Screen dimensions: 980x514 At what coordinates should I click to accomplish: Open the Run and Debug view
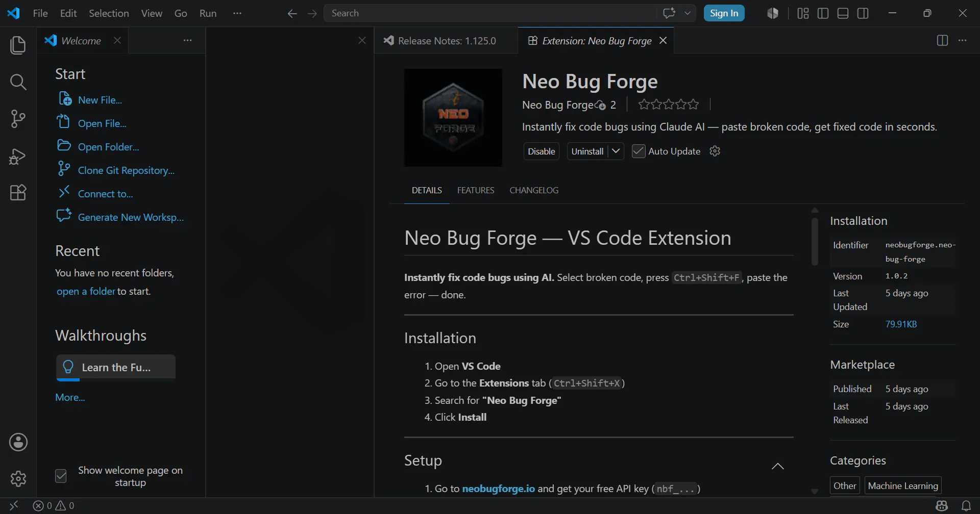click(x=18, y=156)
